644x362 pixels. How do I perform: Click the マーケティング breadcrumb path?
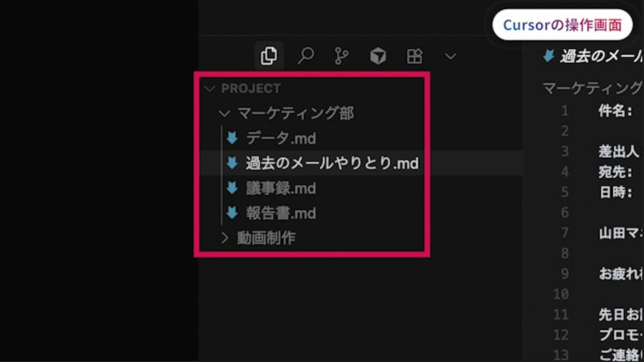pos(592,89)
